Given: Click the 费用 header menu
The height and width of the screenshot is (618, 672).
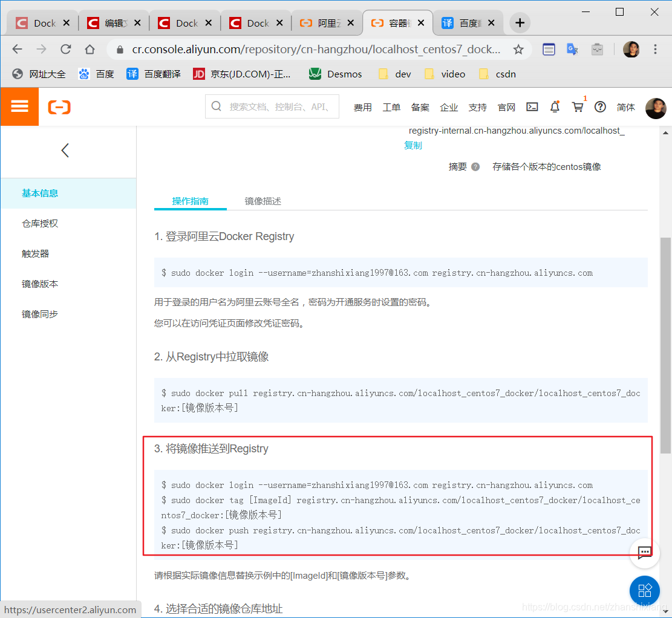Looking at the screenshot, I should coord(362,107).
